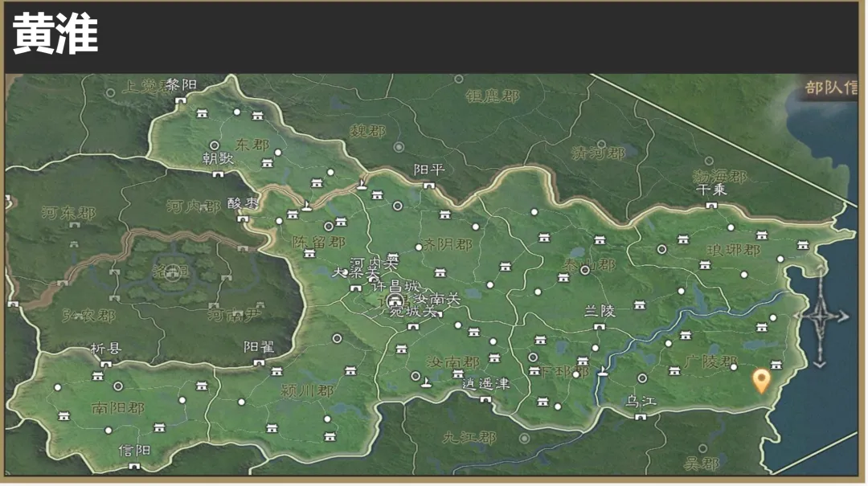The image size is (868, 486).
Task: Select the 黄淮 title heading
Action: (x=55, y=35)
